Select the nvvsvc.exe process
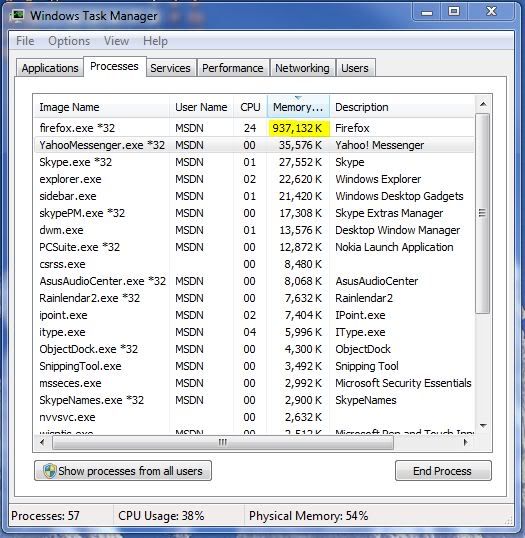 coord(254,417)
